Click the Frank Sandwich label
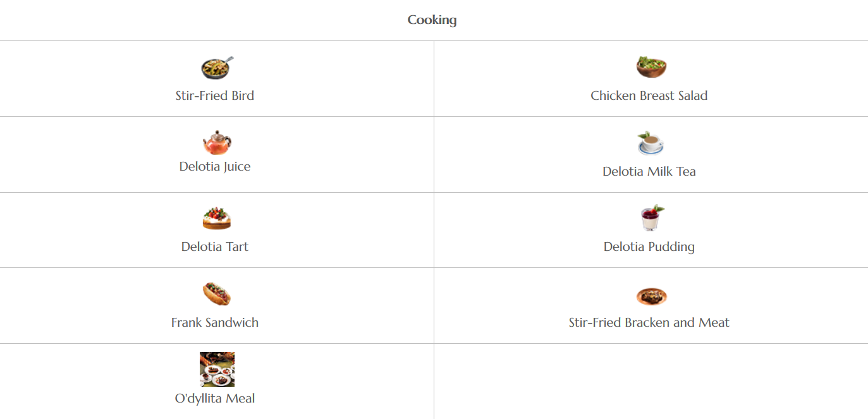The image size is (868, 419). [215, 323]
